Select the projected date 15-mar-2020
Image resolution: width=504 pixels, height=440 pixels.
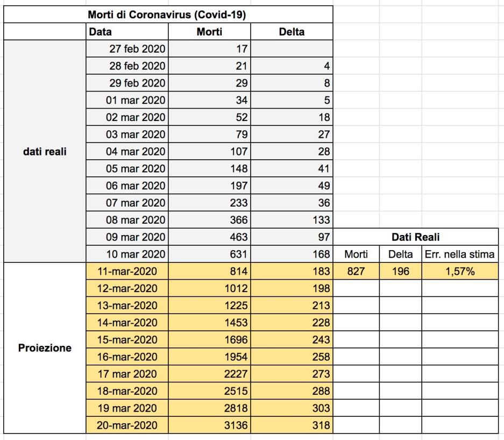coord(127,339)
